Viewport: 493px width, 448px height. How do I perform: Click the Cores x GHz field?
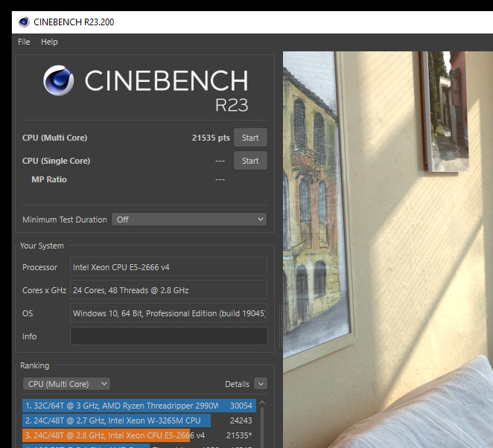(168, 289)
